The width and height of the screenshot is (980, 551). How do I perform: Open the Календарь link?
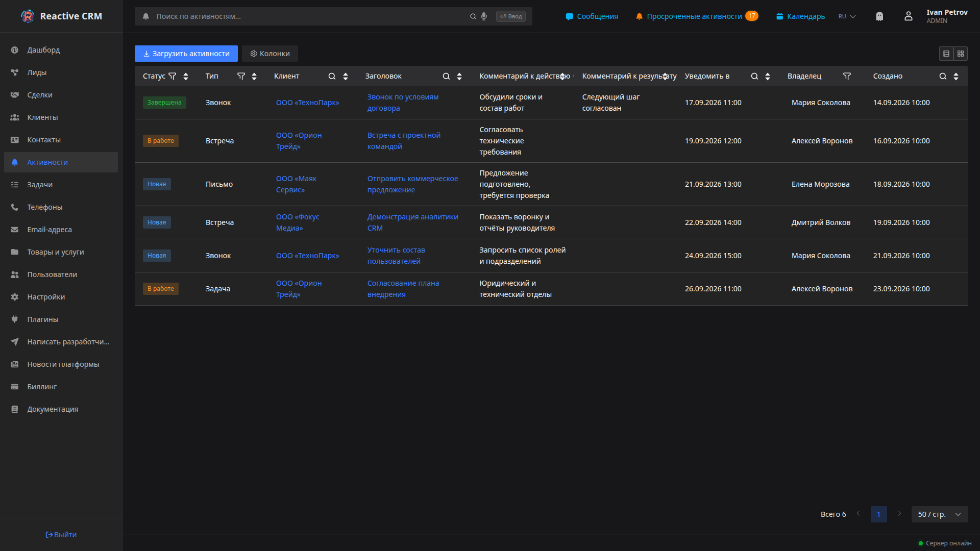(x=800, y=16)
